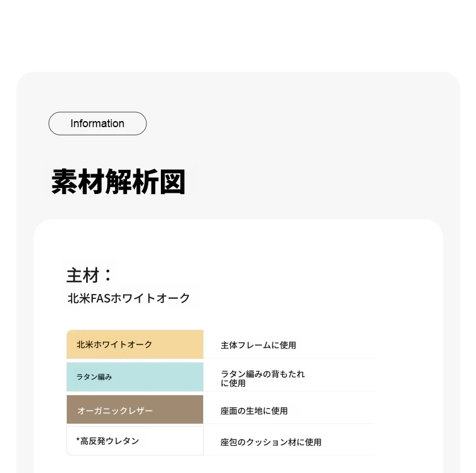
Task: Click the 主体フレームに使用 description
Action: click(x=258, y=345)
